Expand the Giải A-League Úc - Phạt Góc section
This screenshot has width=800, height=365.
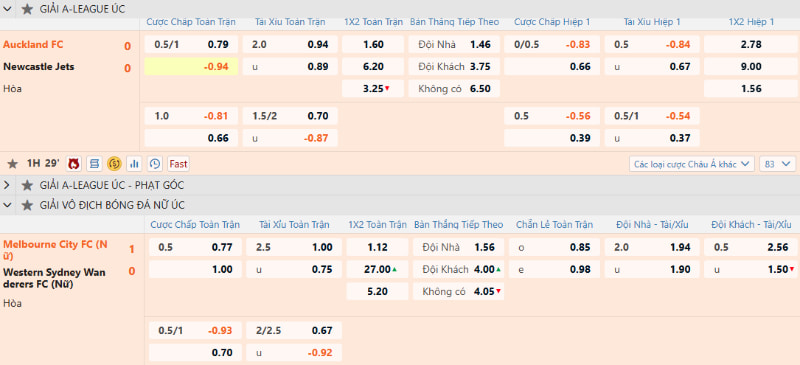(x=7, y=185)
